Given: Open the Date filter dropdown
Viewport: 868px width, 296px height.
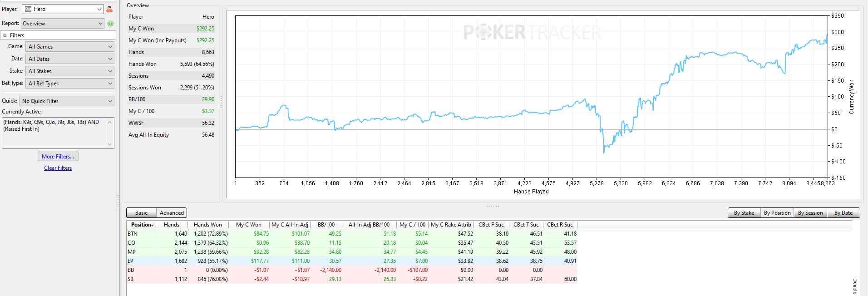Looking at the screenshot, I should (x=70, y=59).
